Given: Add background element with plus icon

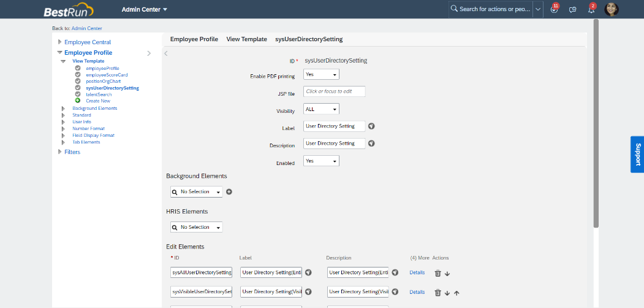Looking at the screenshot, I should pyautogui.click(x=229, y=191).
